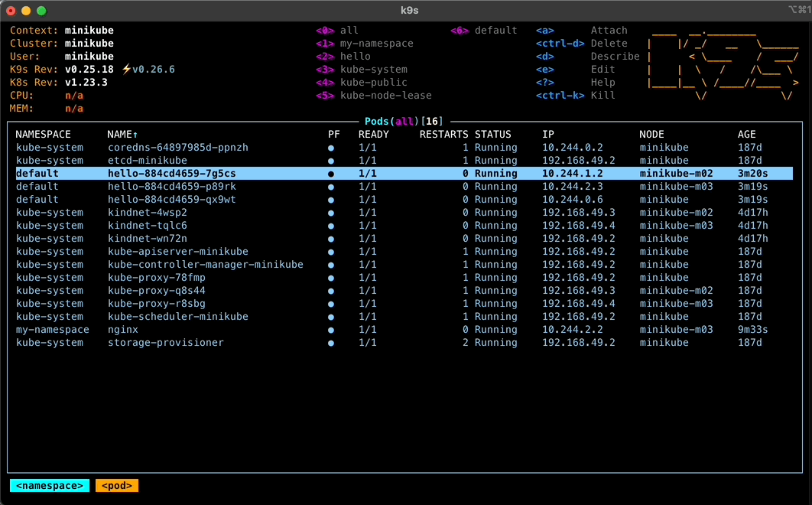
Task: Click the K8s Rev value v1.23.3
Action: 86,83
